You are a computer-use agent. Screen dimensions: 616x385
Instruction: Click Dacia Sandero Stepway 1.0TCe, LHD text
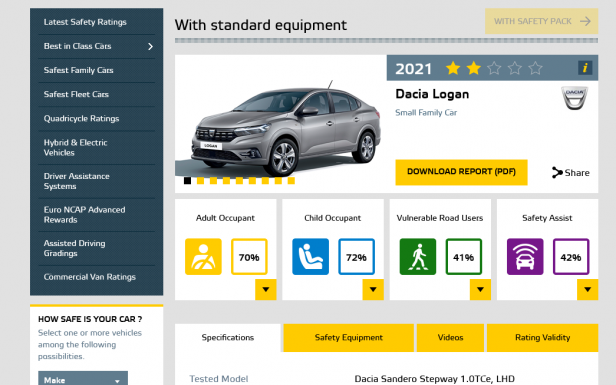point(434,379)
